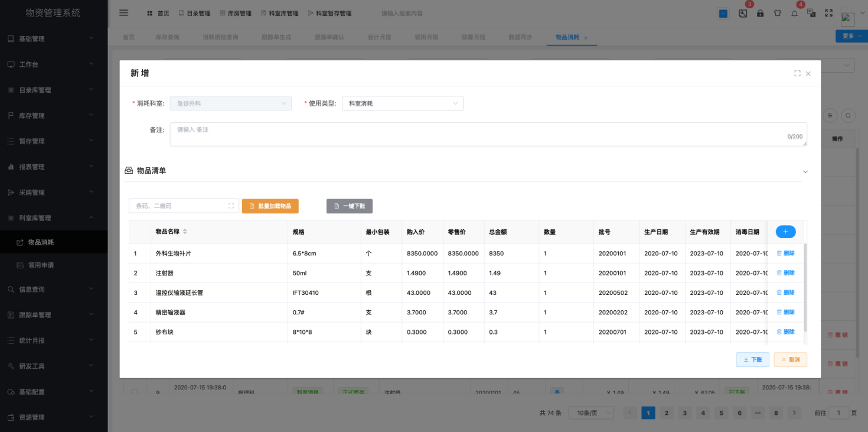This screenshot has height=432, width=868.
Task: Select 领用申请 in the sidebar
Action: coord(41,265)
